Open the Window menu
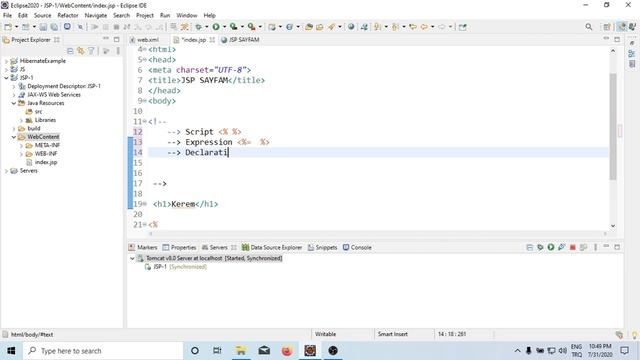640x360 pixels. pyautogui.click(x=187, y=16)
